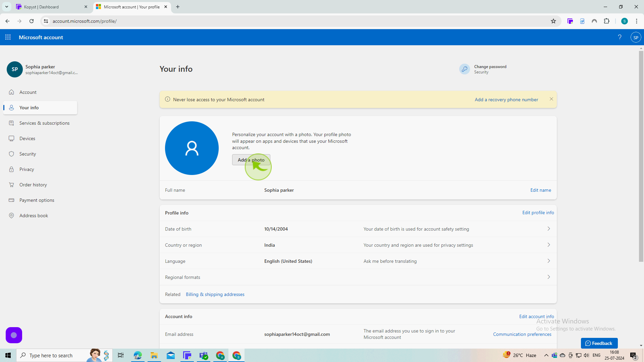
Task: Select Your info sidebar item
Action: tap(40, 108)
